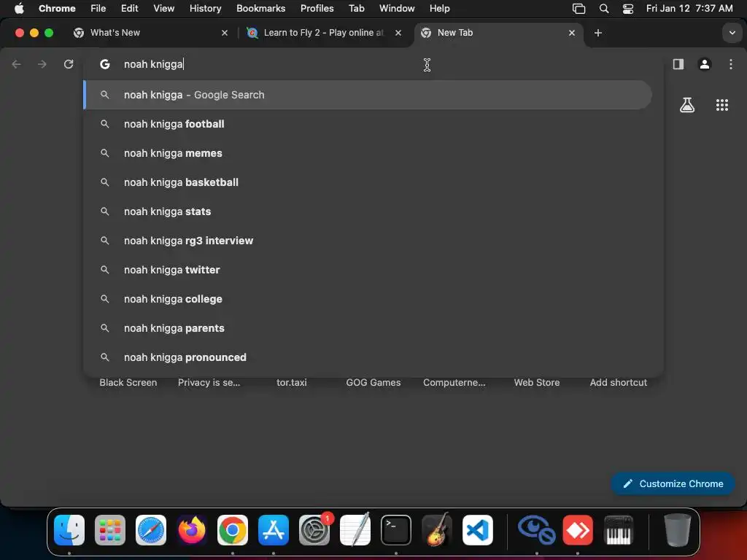Viewport: 747px width, 560px height.
Task: Open Trash from the Dock
Action: click(x=677, y=530)
